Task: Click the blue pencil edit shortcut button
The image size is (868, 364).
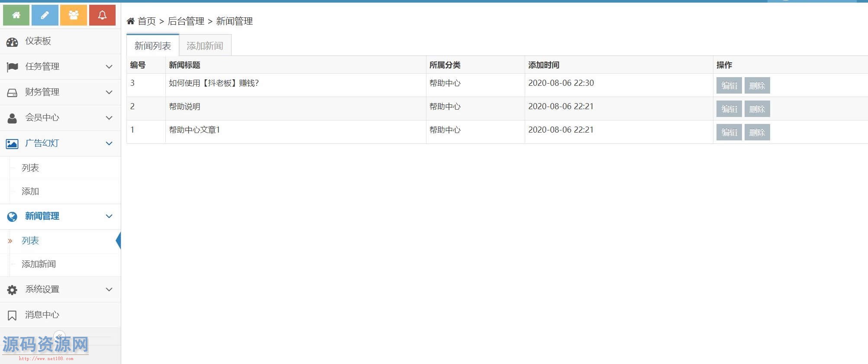Action: 45,15
